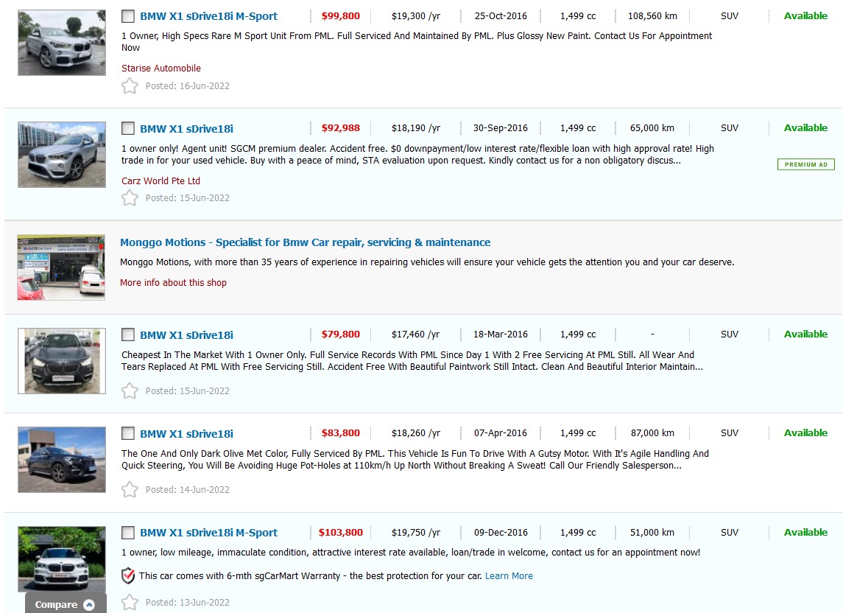
Task: View photo of the $79,800 BMW X1
Action: (x=61, y=361)
